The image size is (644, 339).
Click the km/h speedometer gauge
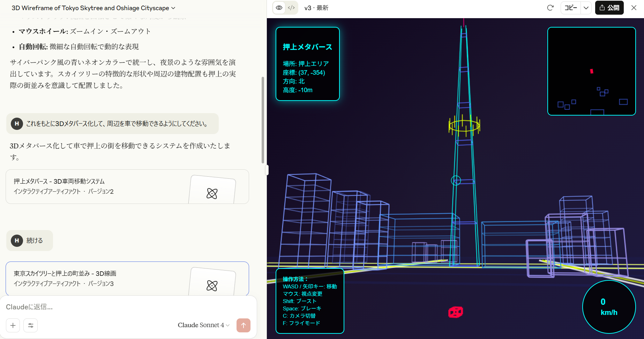click(609, 307)
